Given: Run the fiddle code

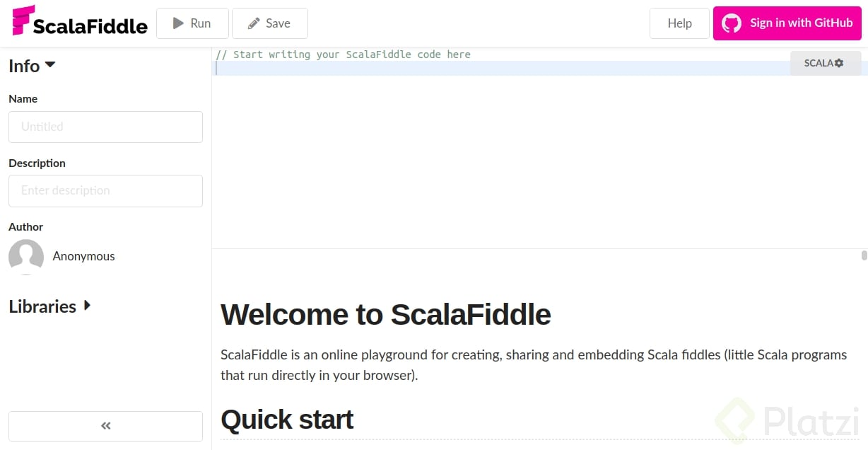Looking at the screenshot, I should pos(192,23).
